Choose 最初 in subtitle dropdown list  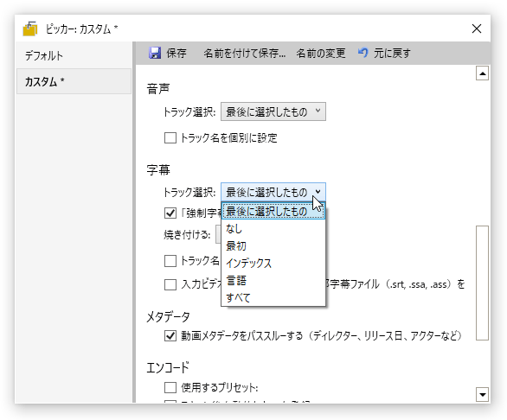click(273, 245)
